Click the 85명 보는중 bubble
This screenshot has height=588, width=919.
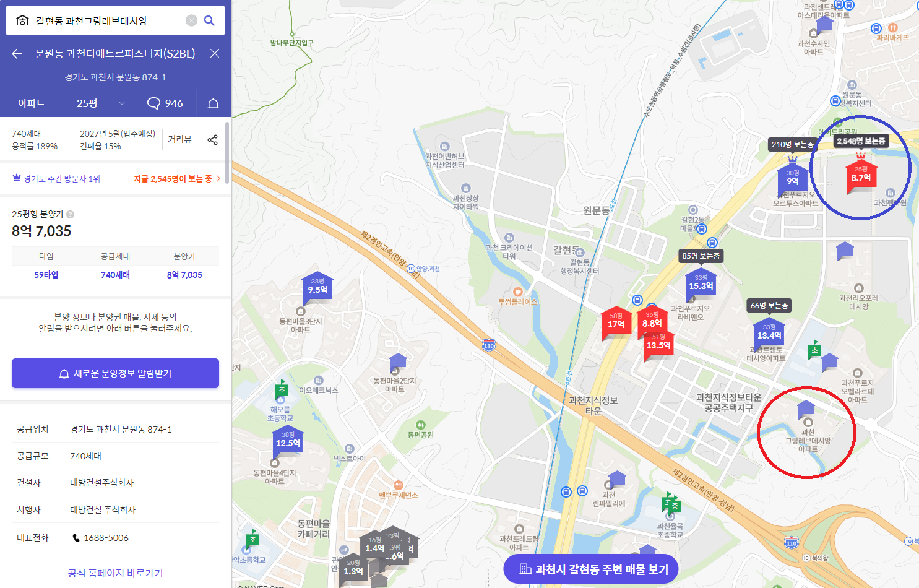[701, 256]
